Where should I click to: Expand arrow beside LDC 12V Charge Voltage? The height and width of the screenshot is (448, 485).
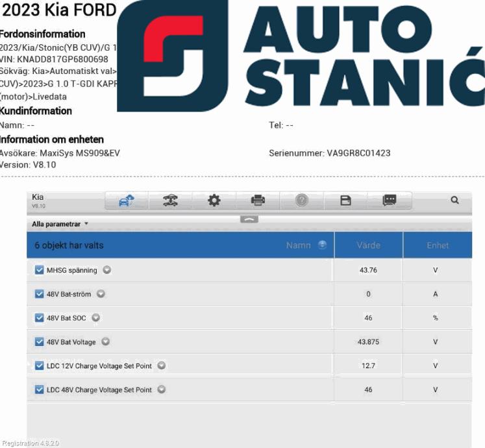[162, 366]
